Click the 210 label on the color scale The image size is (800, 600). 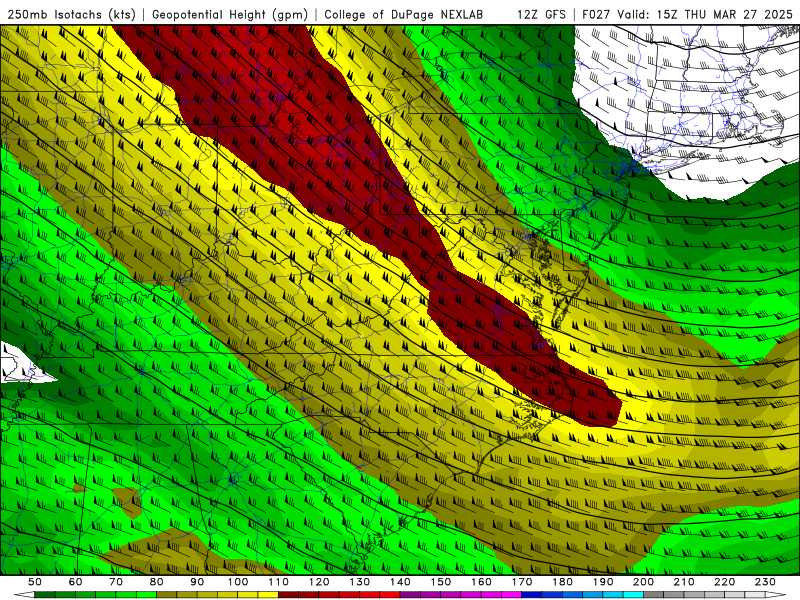pos(684,582)
